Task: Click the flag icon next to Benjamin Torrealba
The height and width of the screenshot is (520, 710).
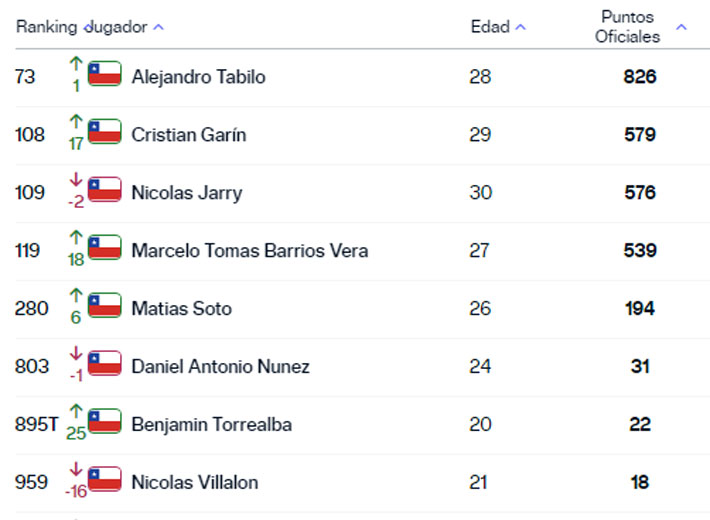Action: click(x=105, y=423)
